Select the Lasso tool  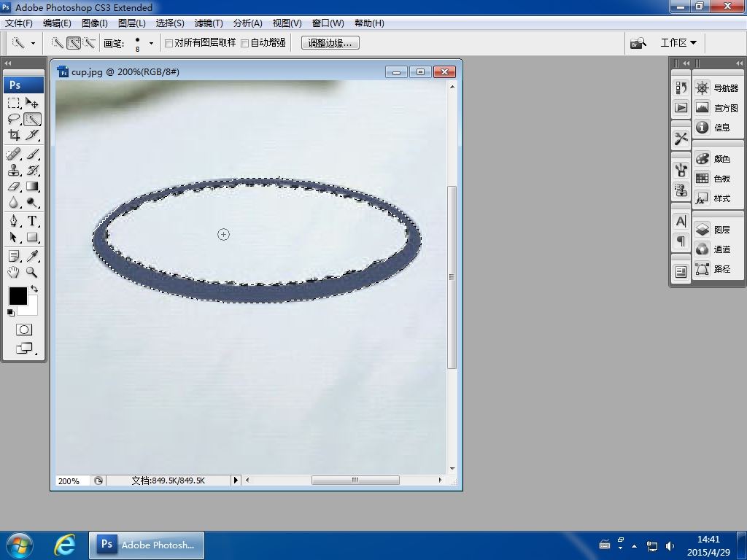[14, 119]
